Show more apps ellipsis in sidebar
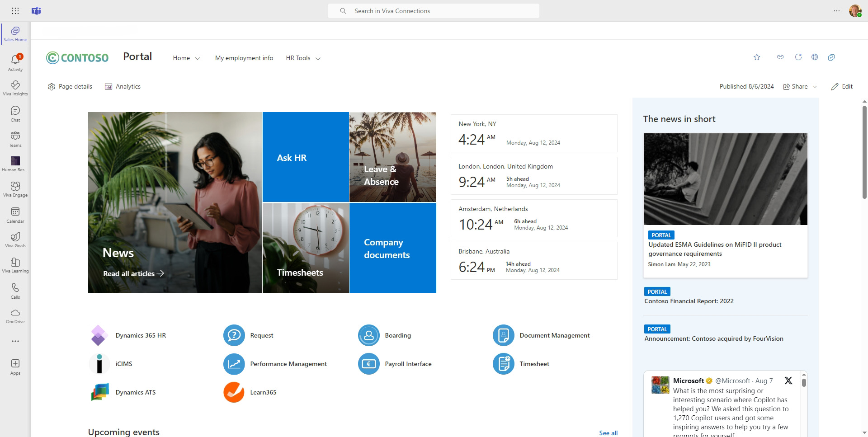The width and height of the screenshot is (868, 437). pyautogui.click(x=15, y=341)
